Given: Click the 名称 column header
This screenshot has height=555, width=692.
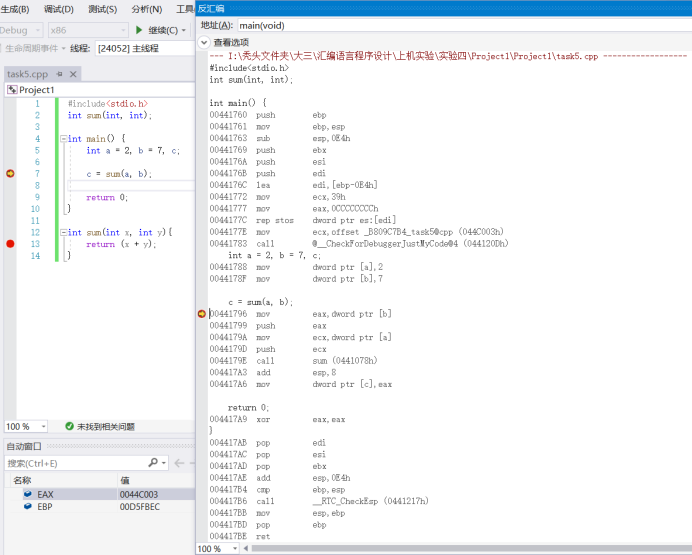Looking at the screenshot, I should pos(22,480).
